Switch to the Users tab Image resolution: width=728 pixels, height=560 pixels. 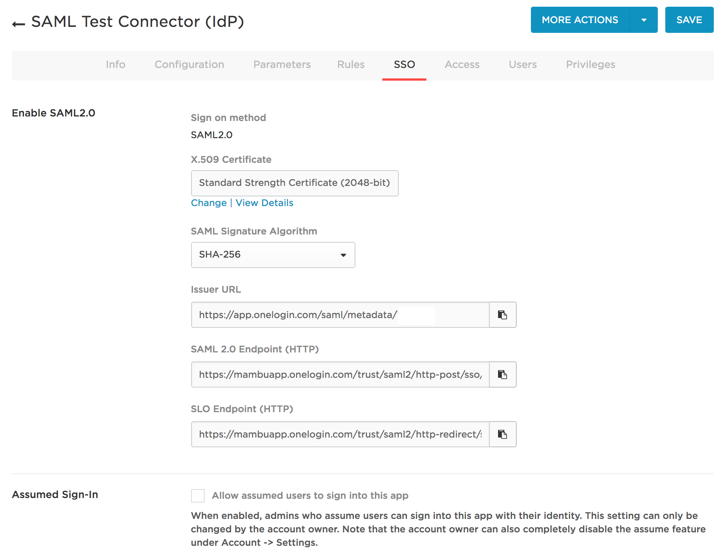pos(522,65)
